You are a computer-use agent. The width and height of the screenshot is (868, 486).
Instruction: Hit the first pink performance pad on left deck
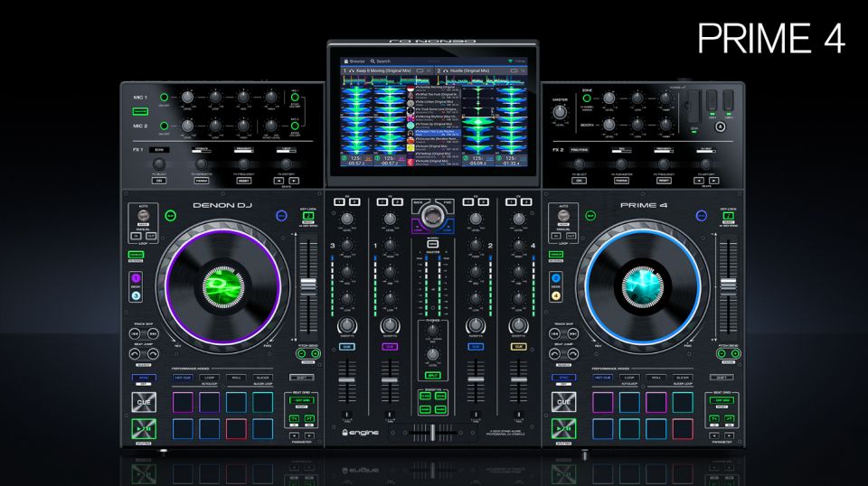[x=181, y=401]
